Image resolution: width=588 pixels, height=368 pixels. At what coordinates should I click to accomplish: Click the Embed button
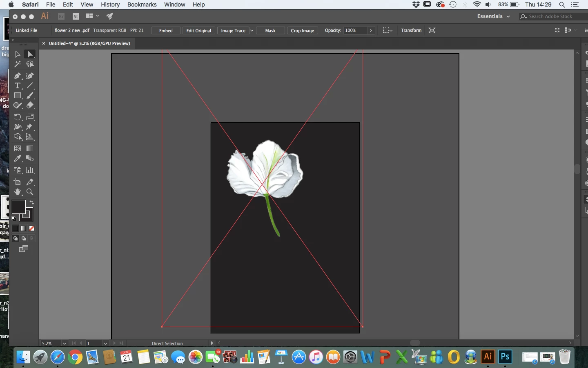[x=166, y=31]
